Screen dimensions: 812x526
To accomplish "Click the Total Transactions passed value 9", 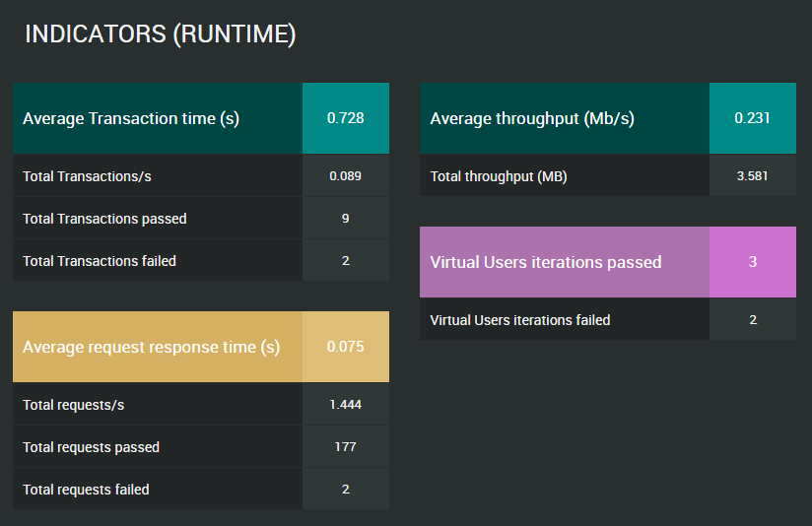I will [345, 219].
